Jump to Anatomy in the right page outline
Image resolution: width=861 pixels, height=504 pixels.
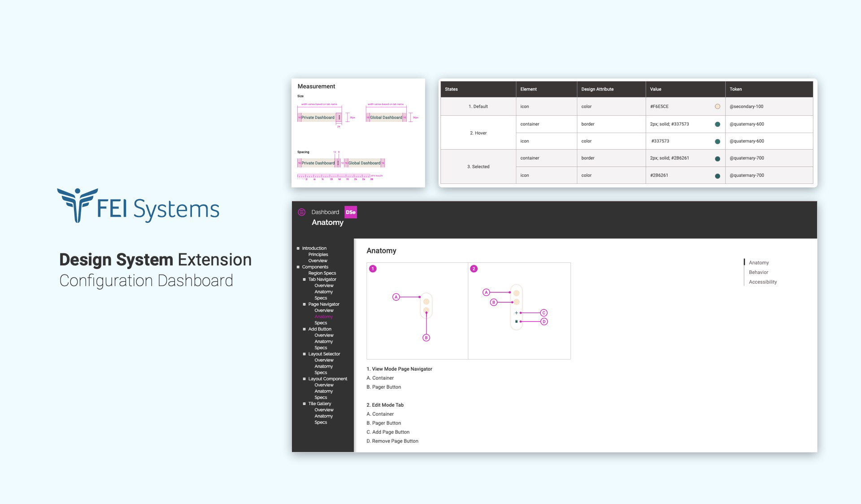click(x=759, y=263)
